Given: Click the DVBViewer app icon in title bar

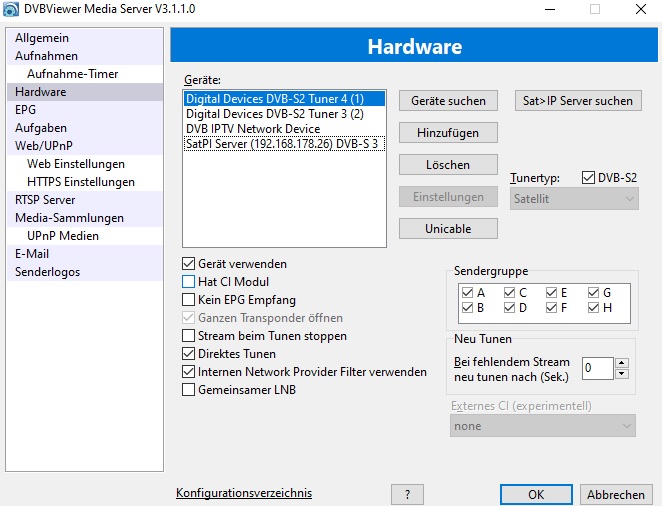Looking at the screenshot, I should 11,9.
